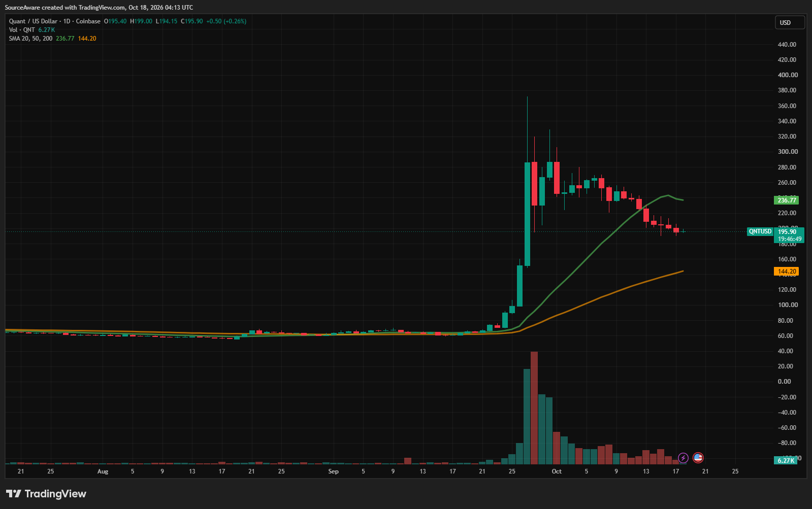Click the 380.00 price axis label
Image resolution: width=812 pixels, height=509 pixels.
787,90
